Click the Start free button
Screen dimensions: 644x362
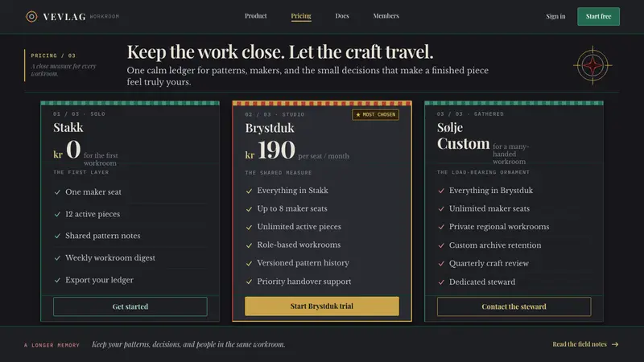point(598,16)
